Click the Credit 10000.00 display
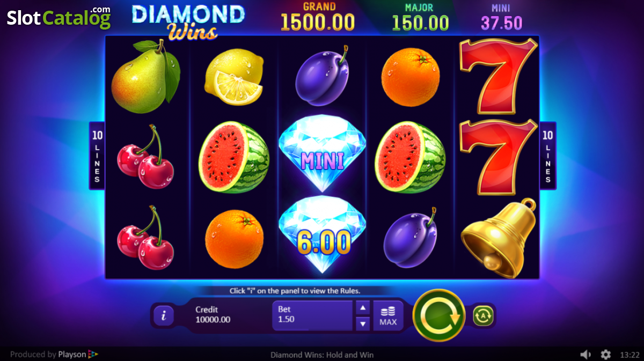This screenshot has height=361, width=644. point(213,315)
